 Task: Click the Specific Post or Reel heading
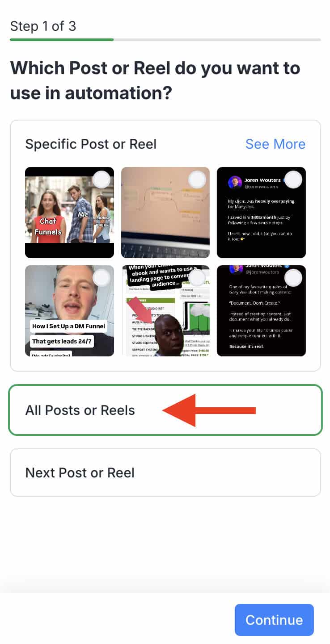click(x=91, y=144)
